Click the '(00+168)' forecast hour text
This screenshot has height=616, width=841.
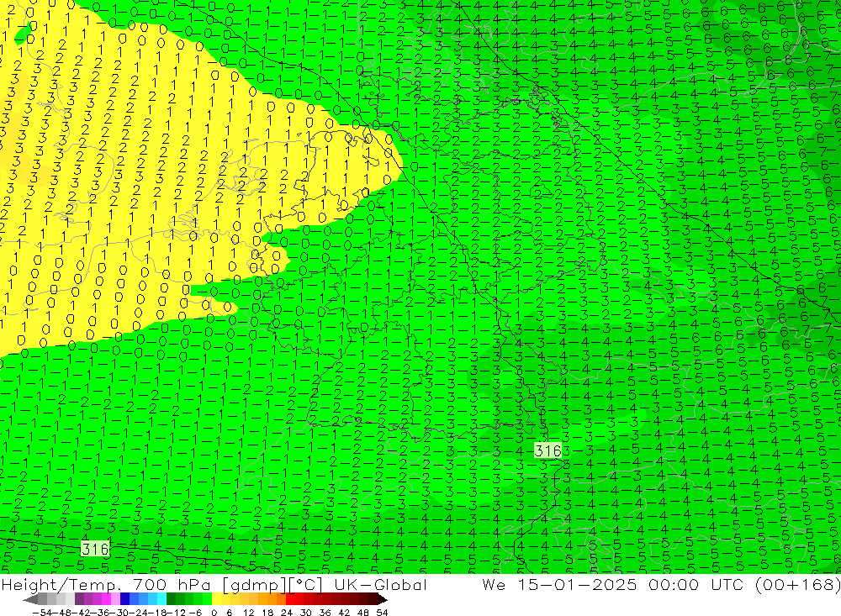pos(798,585)
